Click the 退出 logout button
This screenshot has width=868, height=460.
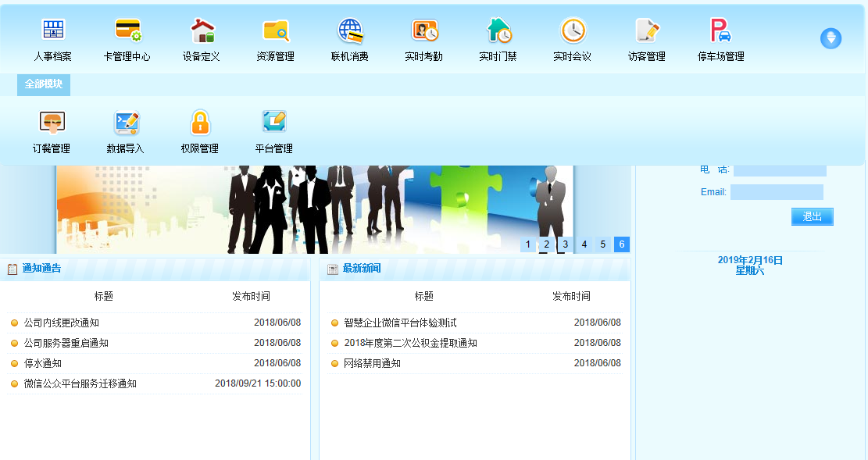pos(812,216)
